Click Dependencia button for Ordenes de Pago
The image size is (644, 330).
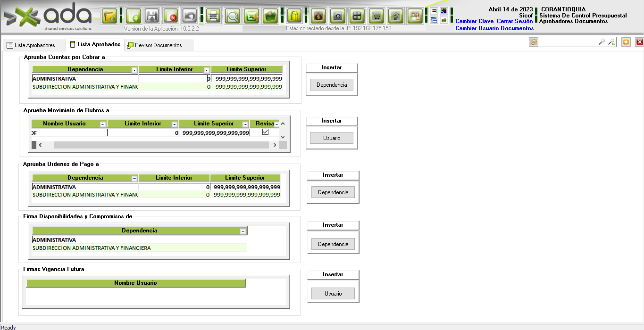point(333,192)
